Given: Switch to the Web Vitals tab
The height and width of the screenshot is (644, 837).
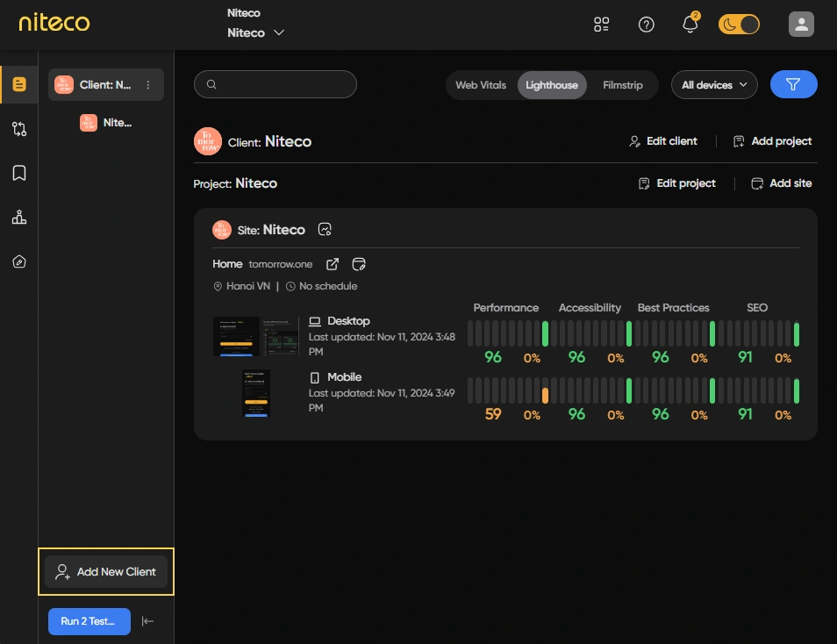Looking at the screenshot, I should 481,85.
